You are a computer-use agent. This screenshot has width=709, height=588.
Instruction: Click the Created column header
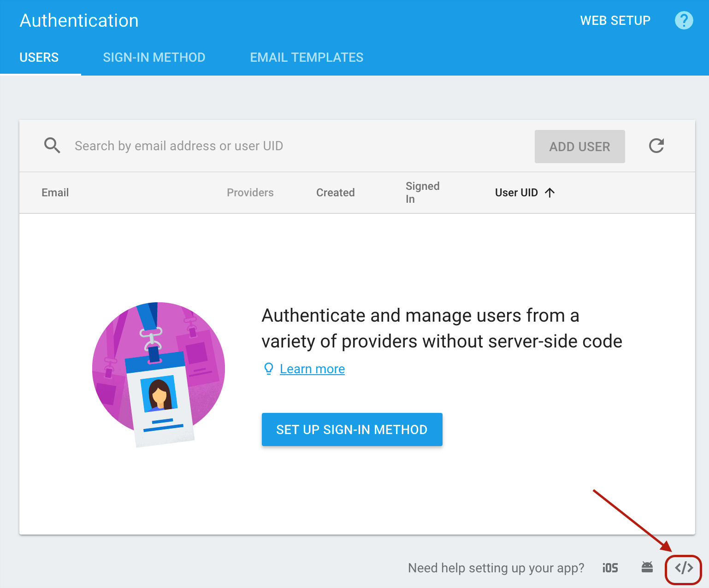click(335, 193)
